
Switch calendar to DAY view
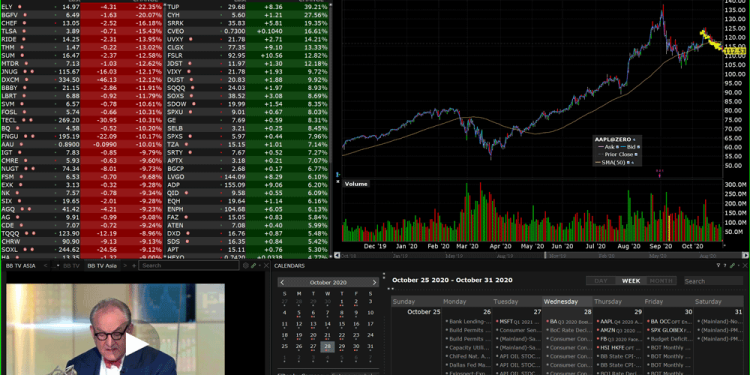click(601, 281)
